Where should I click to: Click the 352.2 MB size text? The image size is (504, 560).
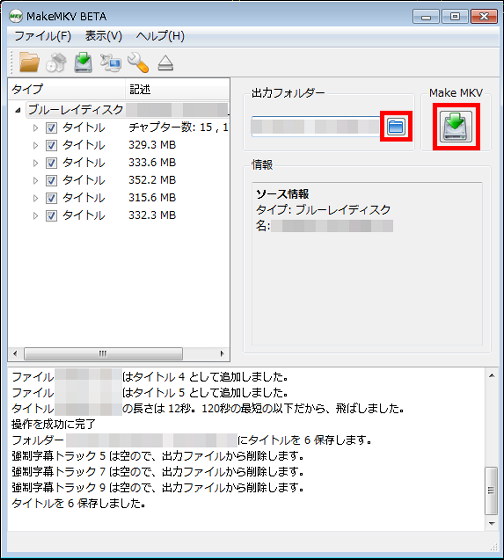point(152,180)
